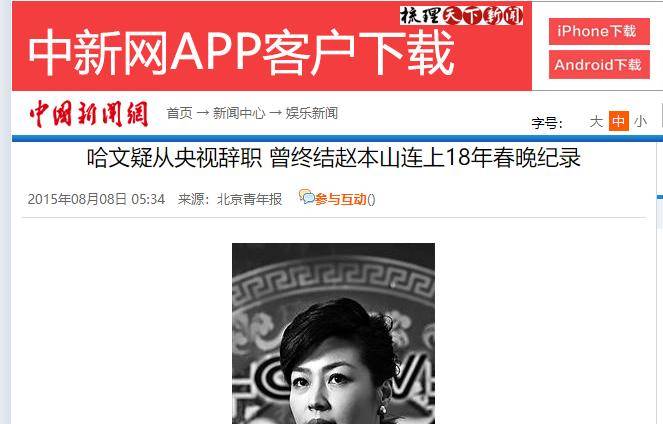Image resolution: width=663 pixels, height=424 pixels.
Task: Click the 梳理天下新闻 logo in the banner
Action: (461, 16)
